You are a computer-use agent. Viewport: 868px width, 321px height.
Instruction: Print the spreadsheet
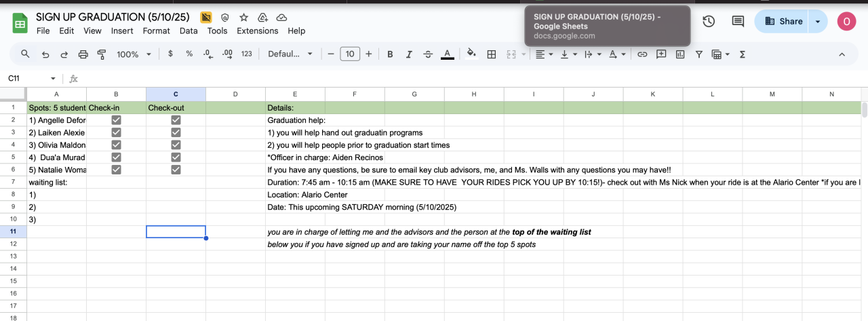pyautogui.click(x=83, y=54)
